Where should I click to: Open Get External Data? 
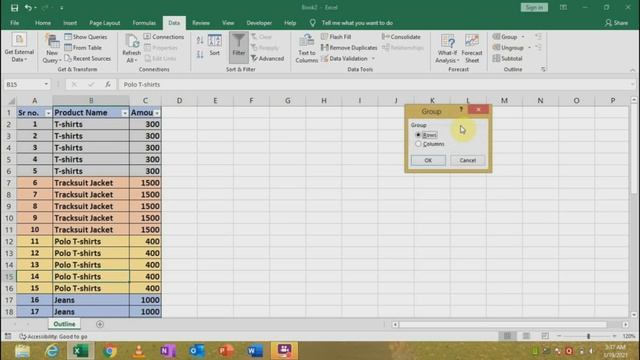pos(19,48)
